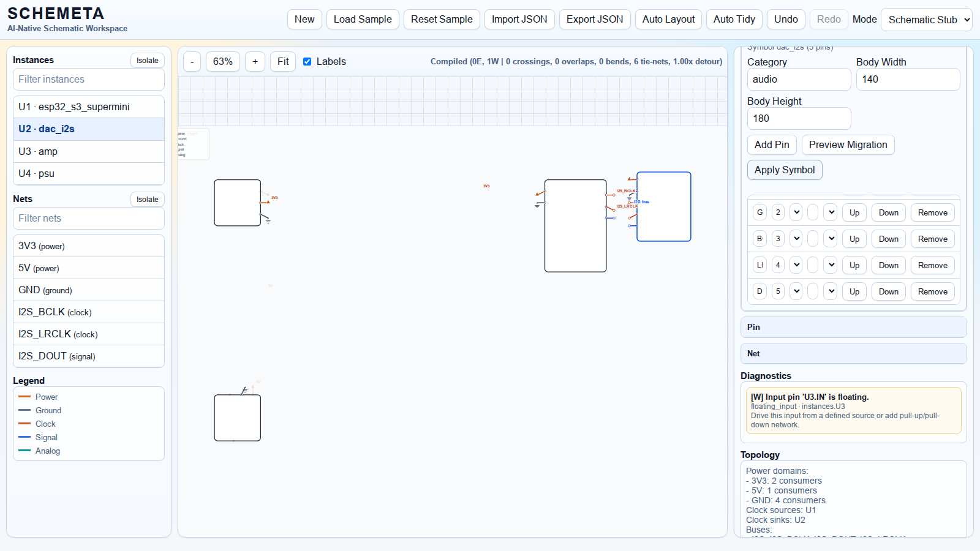Uncheck the Labels checkbox
Image resolution: width=980 pixels, height=551 pixels.
[307, 62]
